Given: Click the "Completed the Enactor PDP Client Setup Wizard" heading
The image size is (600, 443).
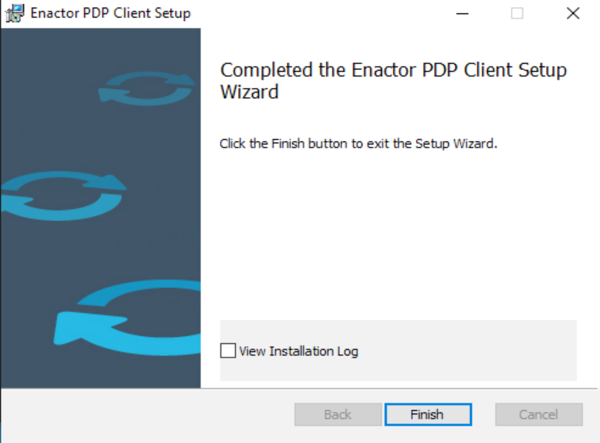Looking at the screenshot, I should (393, 81).
